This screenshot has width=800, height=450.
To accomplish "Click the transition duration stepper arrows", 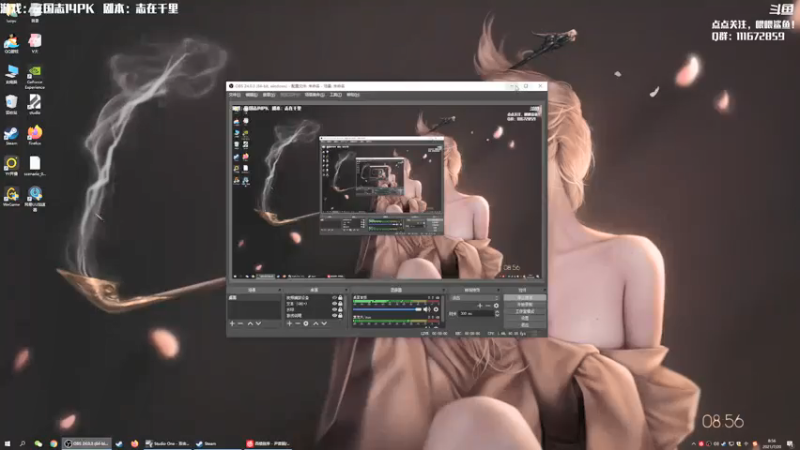I will (497, 314).
